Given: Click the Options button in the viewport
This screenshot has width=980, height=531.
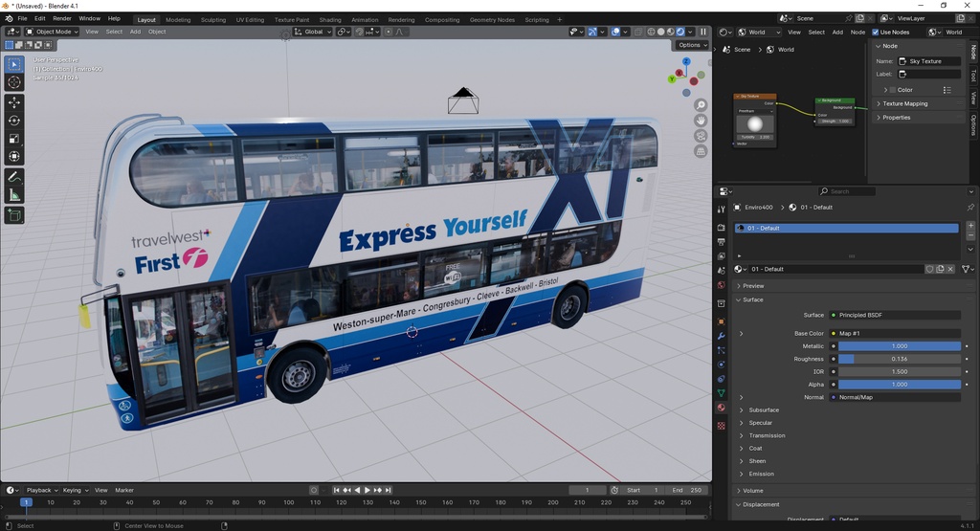Looking at the screenshot, I should [691, 45].
